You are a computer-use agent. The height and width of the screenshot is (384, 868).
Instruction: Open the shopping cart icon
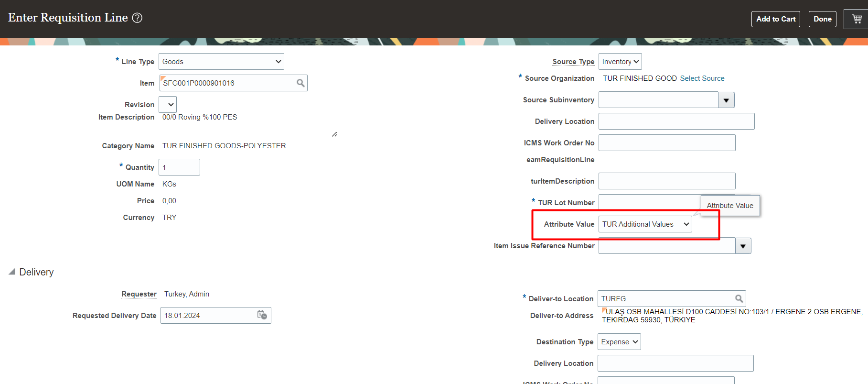pyautogui.click(x=857, y=19)
